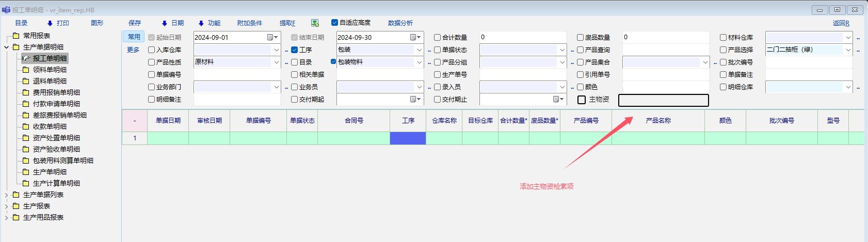This screenshot has height=242, width=868.
Task: Expand the 产品选择 dropdown list
Action: [848, 50]
